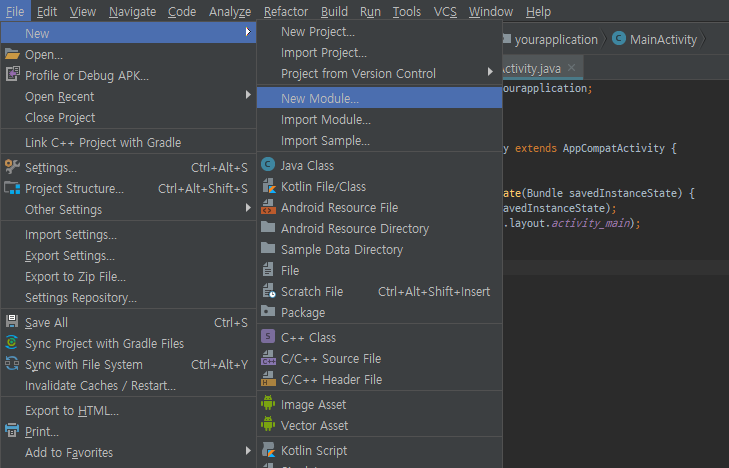Choose the Image Asset Android icon
Screen dimensions: 729x468
click(267, 404)
